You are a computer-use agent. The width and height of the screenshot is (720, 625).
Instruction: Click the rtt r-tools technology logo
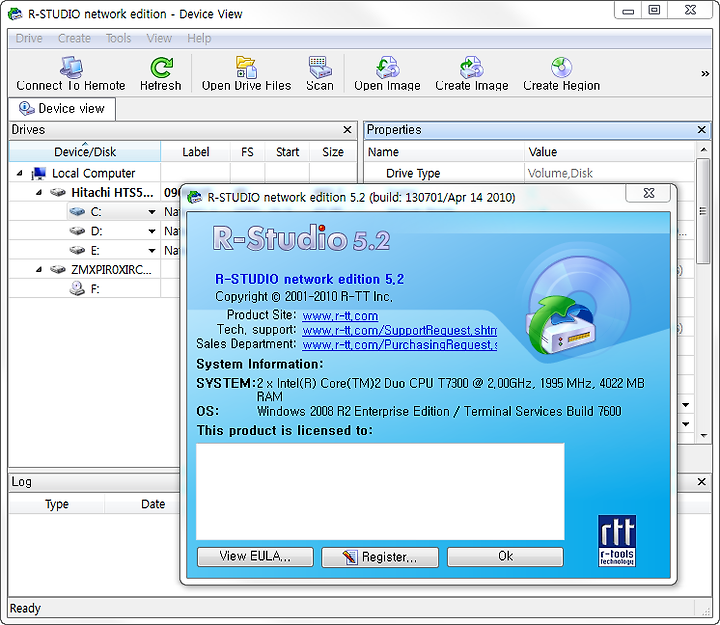617,541
